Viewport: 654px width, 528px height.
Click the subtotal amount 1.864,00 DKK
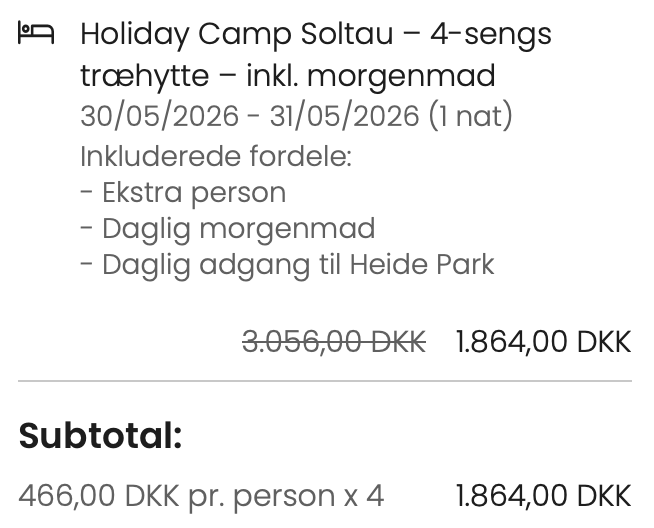(x=543, y=495)
